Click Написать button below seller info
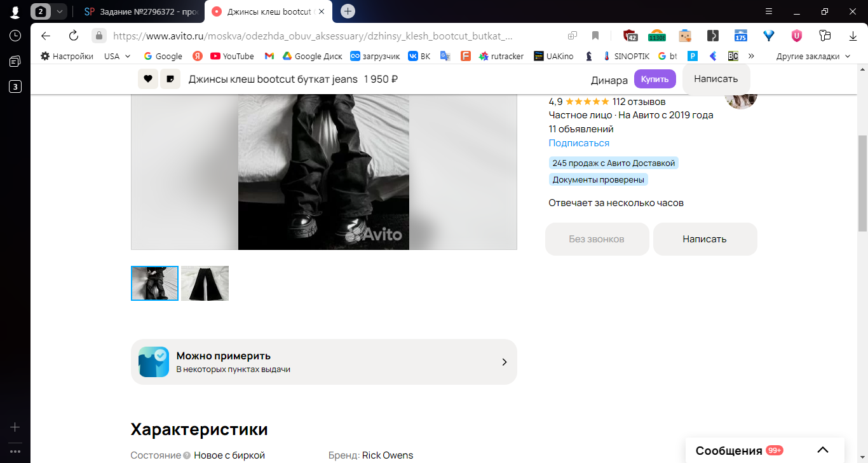This screenshot has width=868, height=463. tap(705, 239)
